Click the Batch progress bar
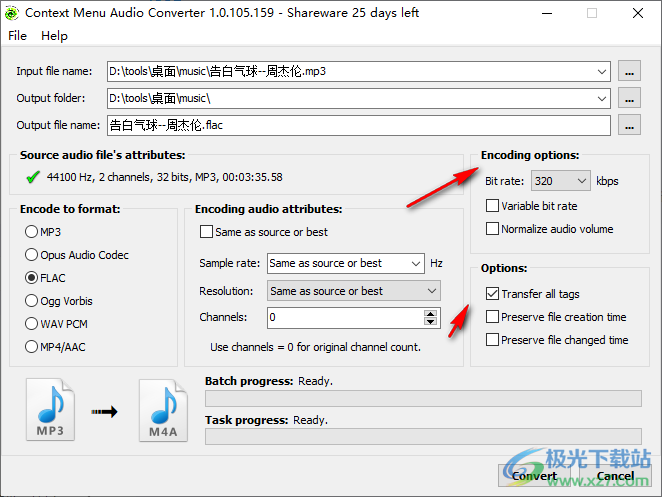The width and height of the screenshot is (662, 497). (x=423, y=398)
